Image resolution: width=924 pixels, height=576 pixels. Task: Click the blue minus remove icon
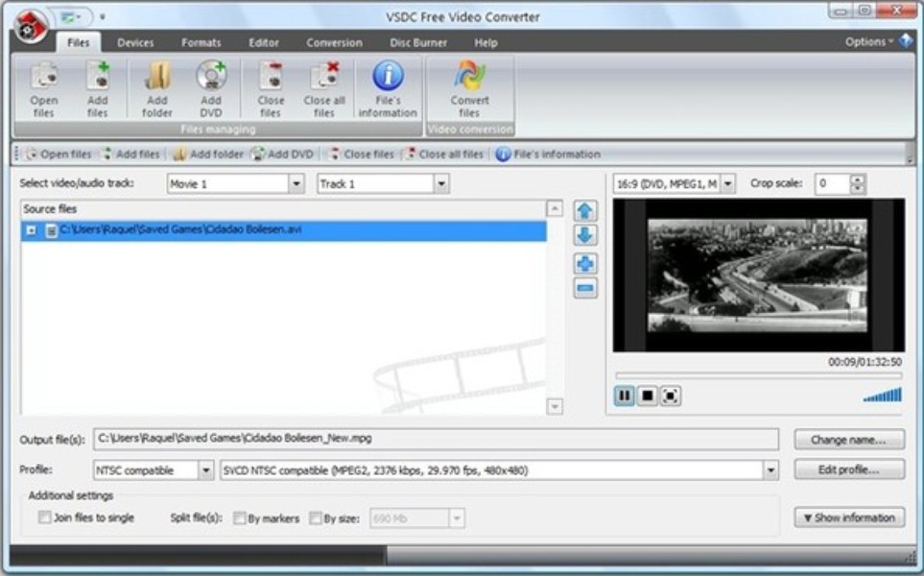click(585, 288)
